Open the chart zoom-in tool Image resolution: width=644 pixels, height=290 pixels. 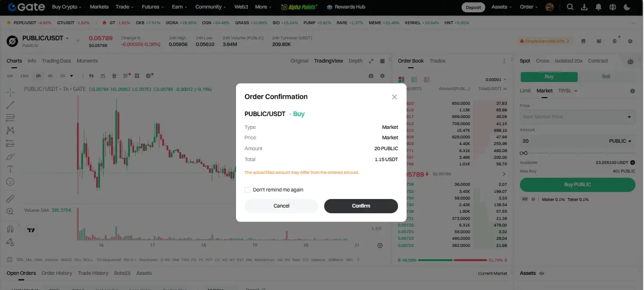(x=10, y=211)
